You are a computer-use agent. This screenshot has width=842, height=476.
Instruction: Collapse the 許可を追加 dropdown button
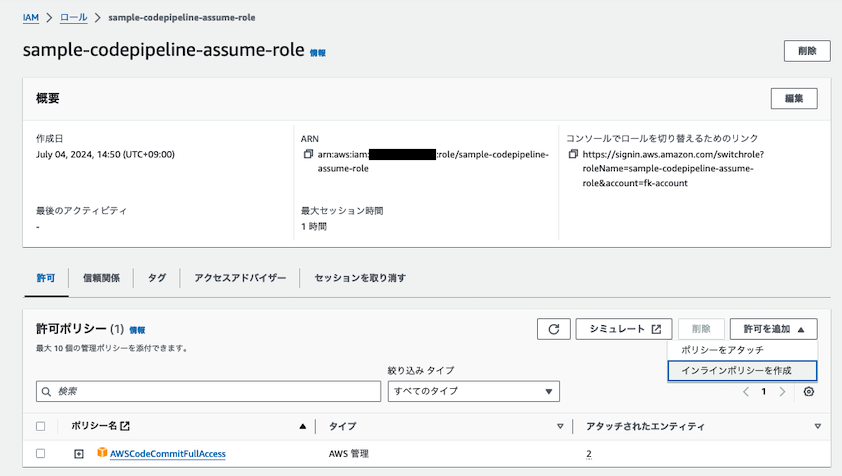pyautogui.click(x=773, y=329)
